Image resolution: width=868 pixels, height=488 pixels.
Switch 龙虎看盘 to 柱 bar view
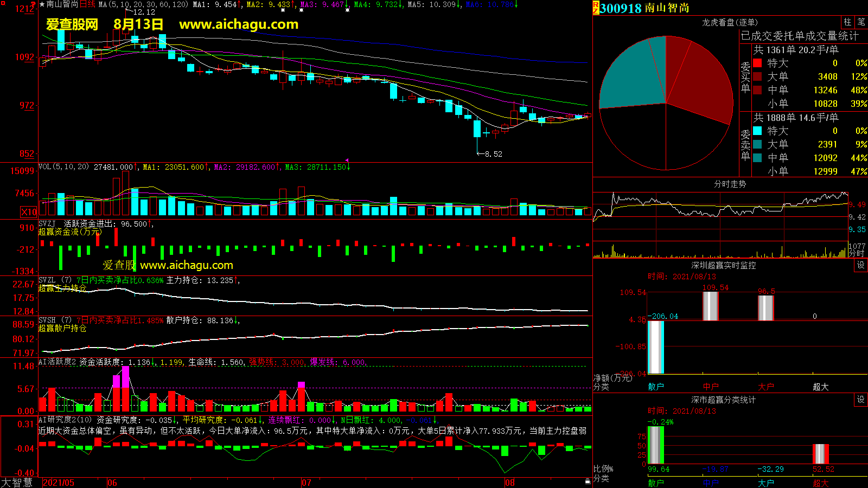[847, 22]
